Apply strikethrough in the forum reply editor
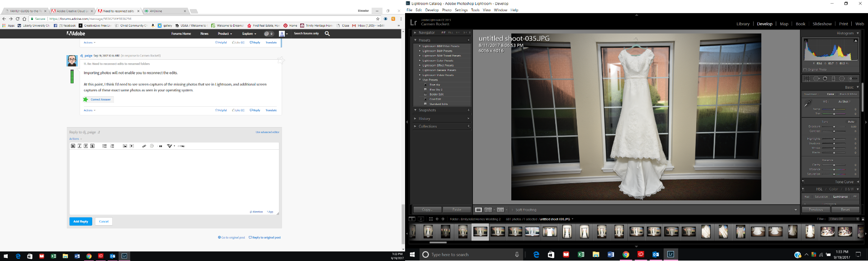Screen dimensions: 868x261 tap(92, 146)
